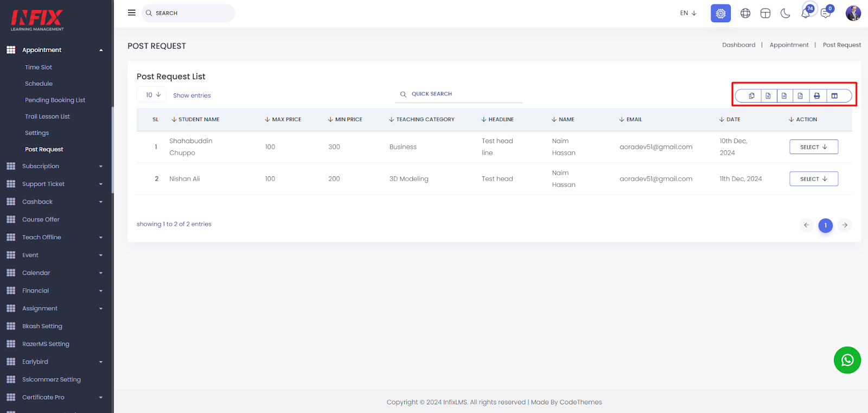Open messages chat icon with 0 badge
Viewport: 868px width, 413px height.
coord(826,12)
